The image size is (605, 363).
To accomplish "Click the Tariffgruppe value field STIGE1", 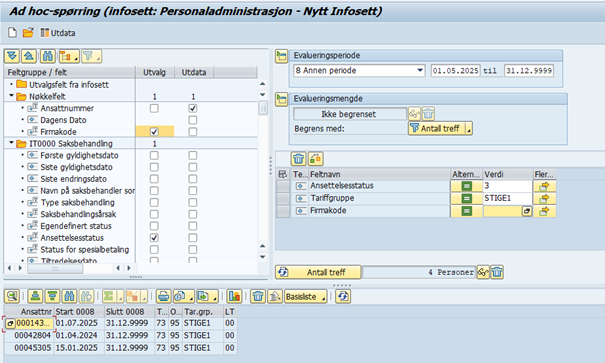I will (x=507, y=198).
